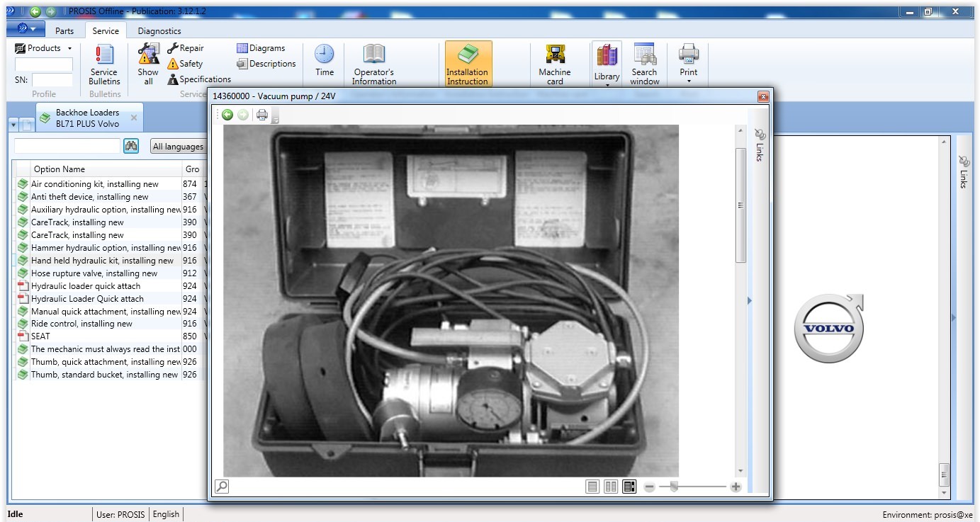Click the zoom slider in document viewer
Screen dimensions: 980x522
[x=675, y=487]
